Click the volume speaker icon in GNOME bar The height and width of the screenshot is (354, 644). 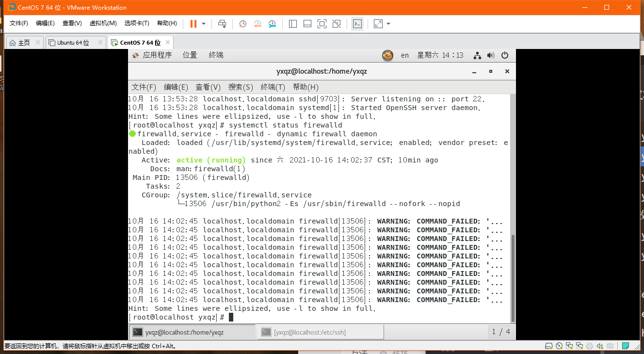pos(491,55)
